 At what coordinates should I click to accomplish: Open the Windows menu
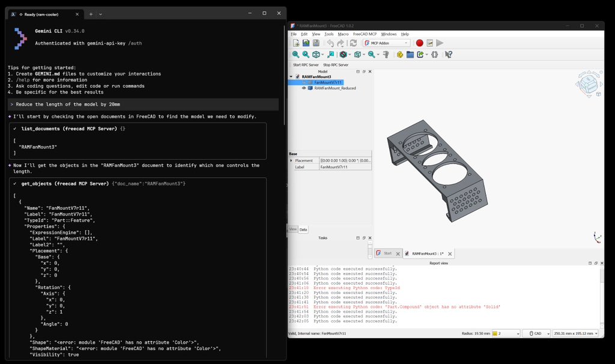coord(389,34)
